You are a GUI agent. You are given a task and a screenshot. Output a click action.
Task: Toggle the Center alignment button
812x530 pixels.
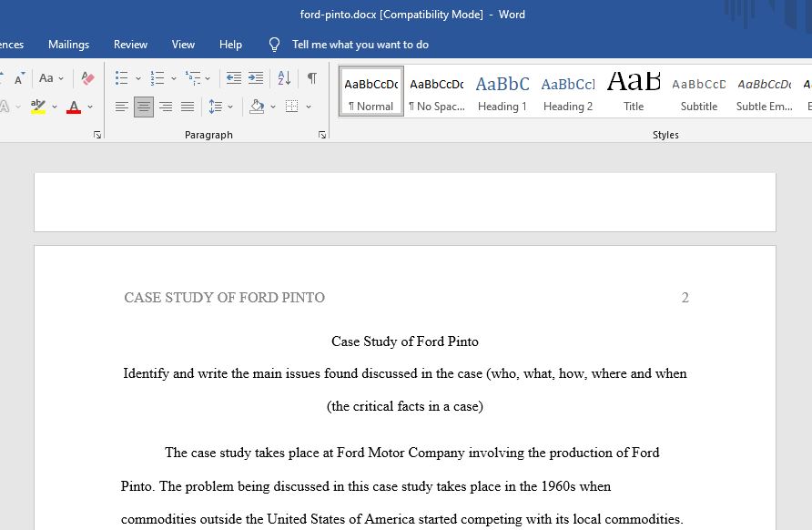(x=144, y=107)
